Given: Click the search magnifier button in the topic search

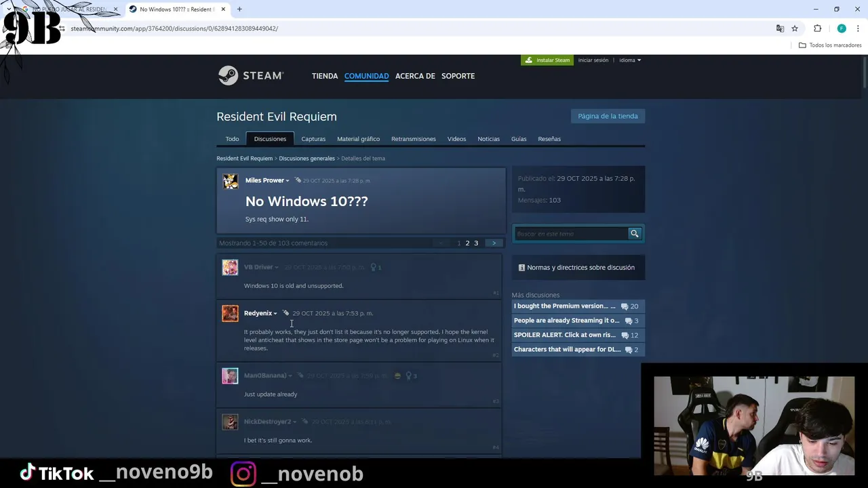Looking at the screenshot, I should (x=635, y=234).
